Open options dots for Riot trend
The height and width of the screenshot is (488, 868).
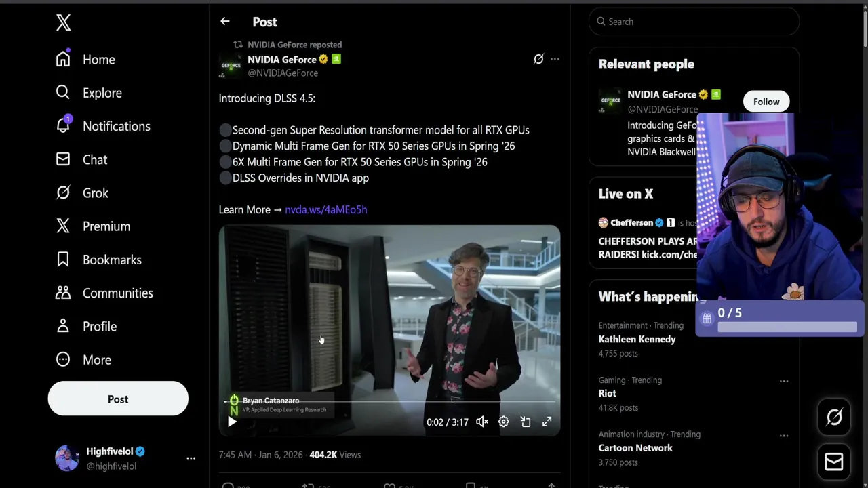click(784, 382)
